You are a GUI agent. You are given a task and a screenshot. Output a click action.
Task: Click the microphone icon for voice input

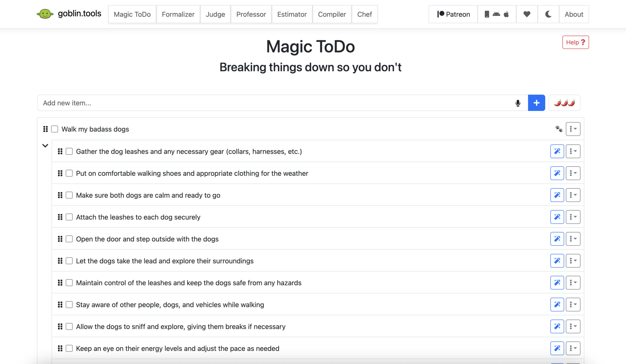(518, 103)
